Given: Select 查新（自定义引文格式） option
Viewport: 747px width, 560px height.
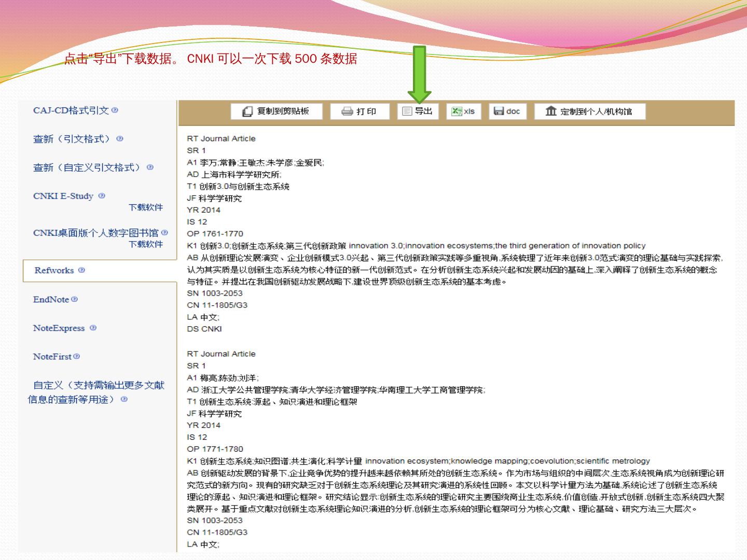Looking at the screenshot, I should [x=88, y=167].
